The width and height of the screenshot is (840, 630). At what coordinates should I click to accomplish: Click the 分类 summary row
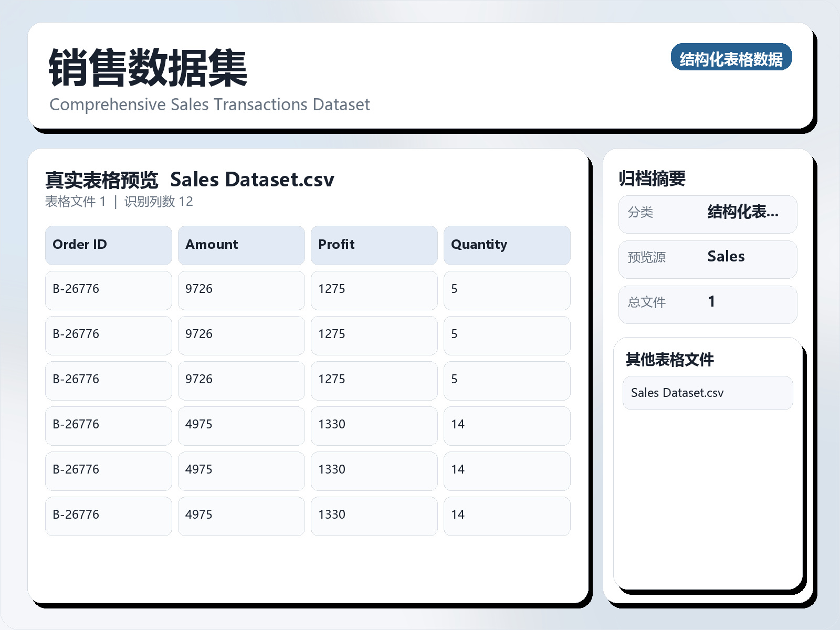[707, 214]
